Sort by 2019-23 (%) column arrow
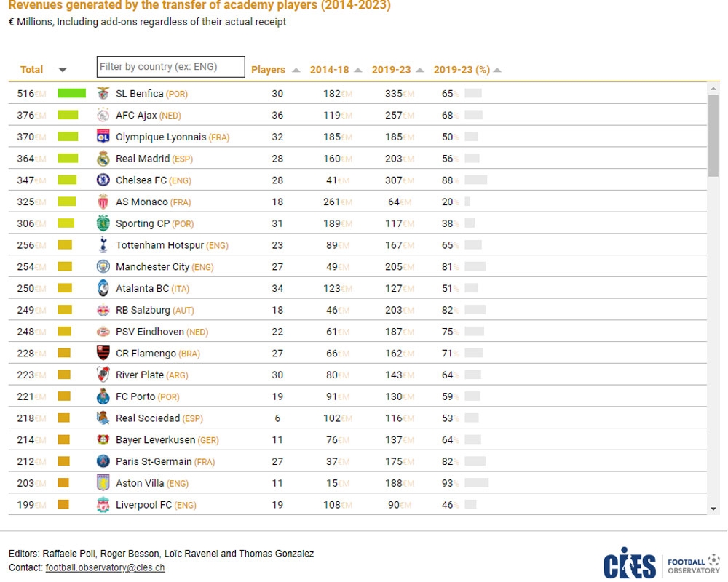The height and width of the screenshot is (582, 728). tap(497, 71)
